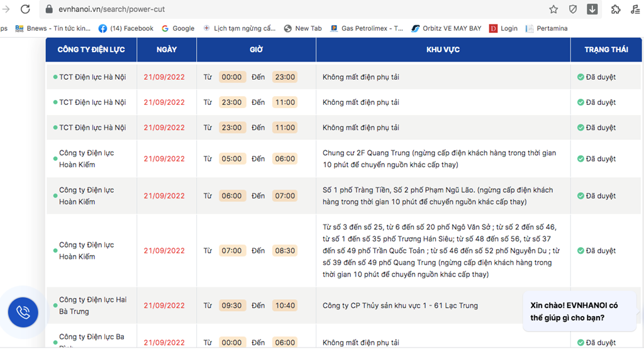
Task: Click the 23:00 end time in first row
Action: point(285,77)
